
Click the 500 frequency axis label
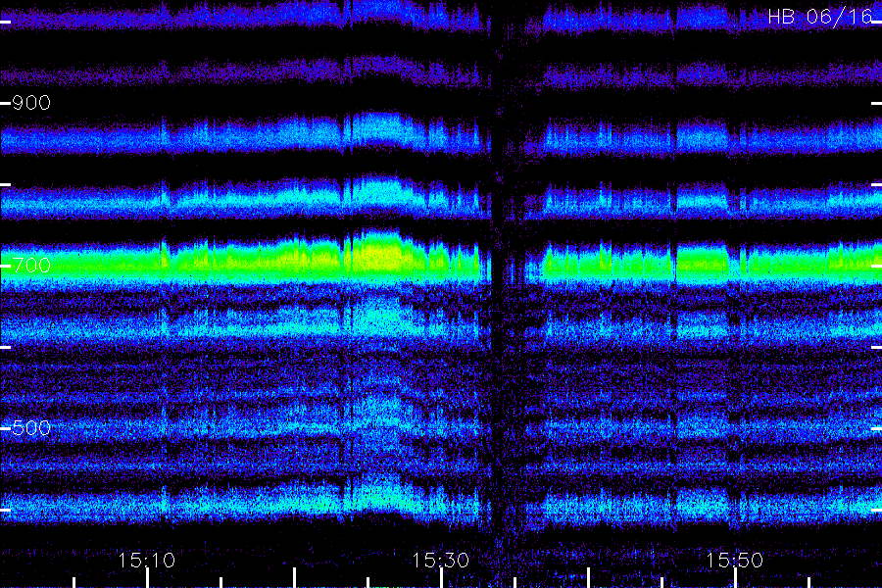point(31,428)
